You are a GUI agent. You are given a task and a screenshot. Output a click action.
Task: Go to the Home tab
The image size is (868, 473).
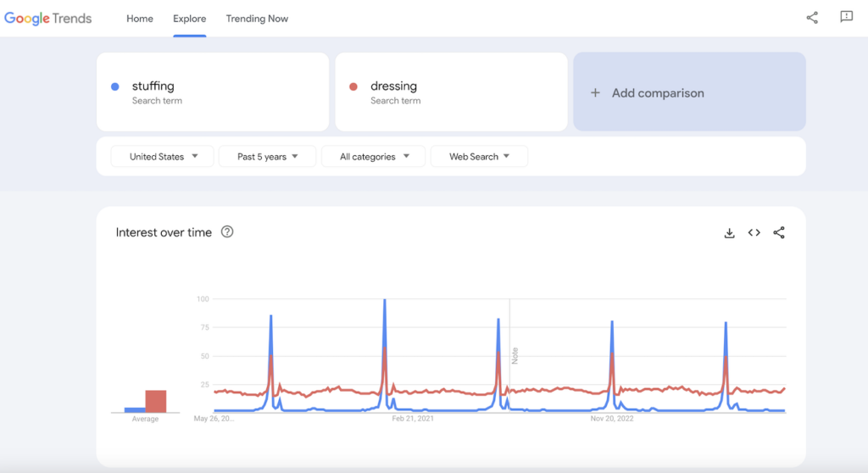(x=140, y=19)
